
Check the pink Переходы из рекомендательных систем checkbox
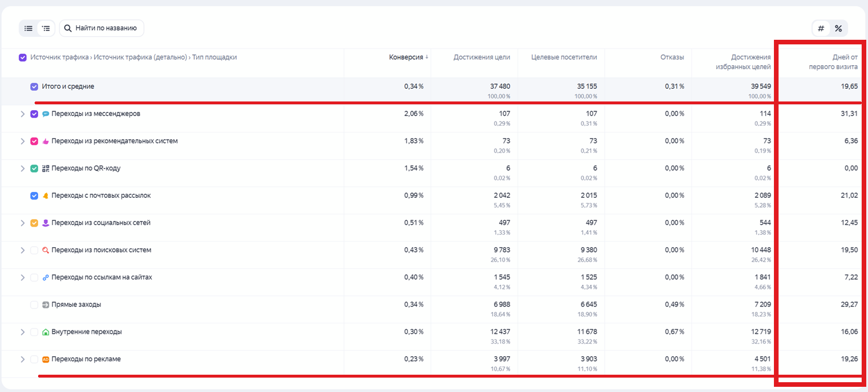tap(34, 141)
